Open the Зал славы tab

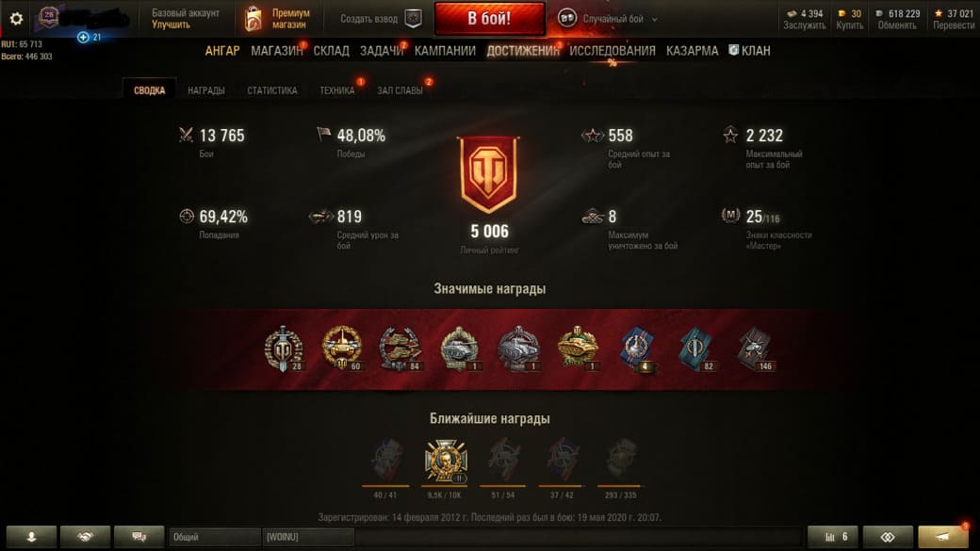click(x=400, y=90)
